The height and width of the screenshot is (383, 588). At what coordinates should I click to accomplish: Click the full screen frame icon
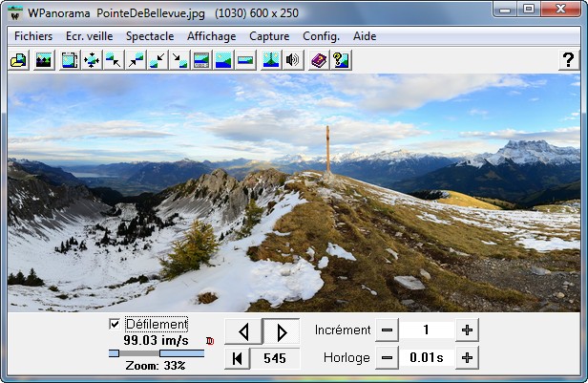[69, 60]
